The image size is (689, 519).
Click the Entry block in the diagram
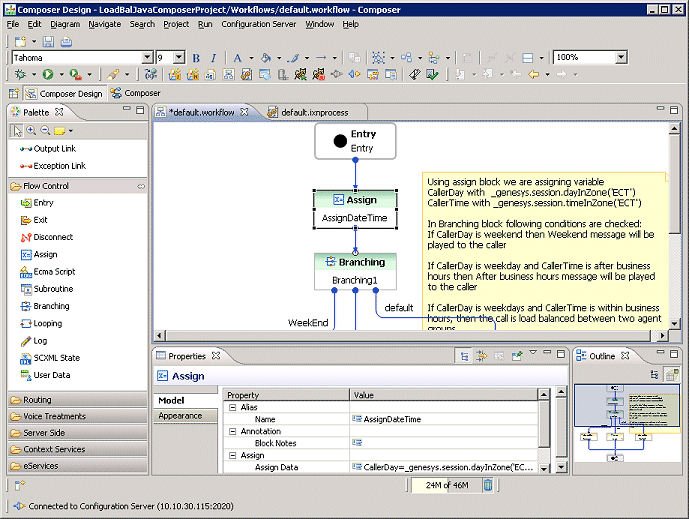[355, 141]
